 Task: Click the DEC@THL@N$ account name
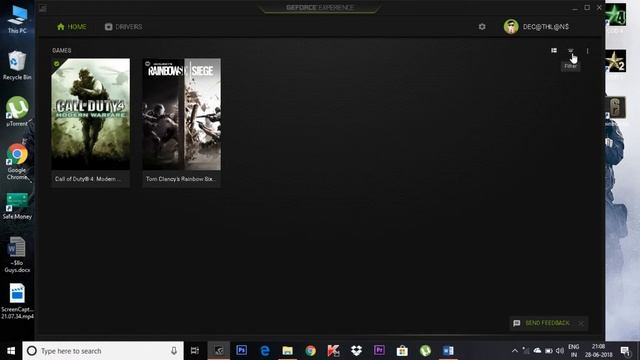tap(546, 27)
